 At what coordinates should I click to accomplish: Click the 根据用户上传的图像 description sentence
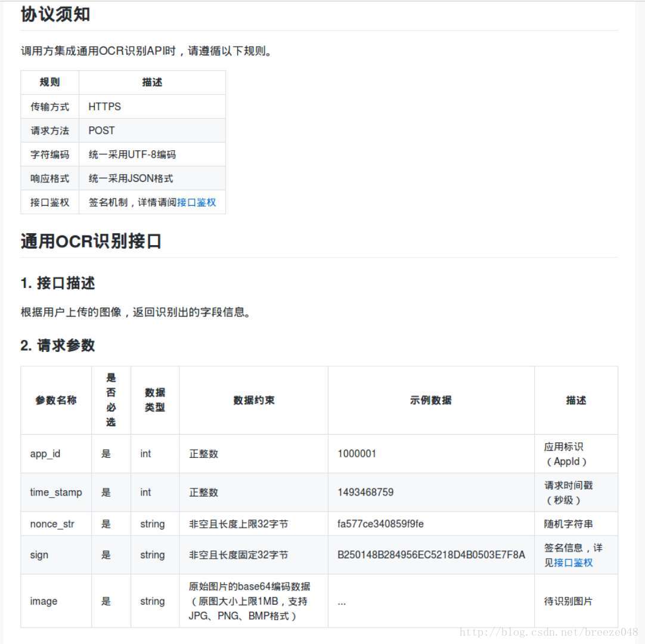(136, 312)
